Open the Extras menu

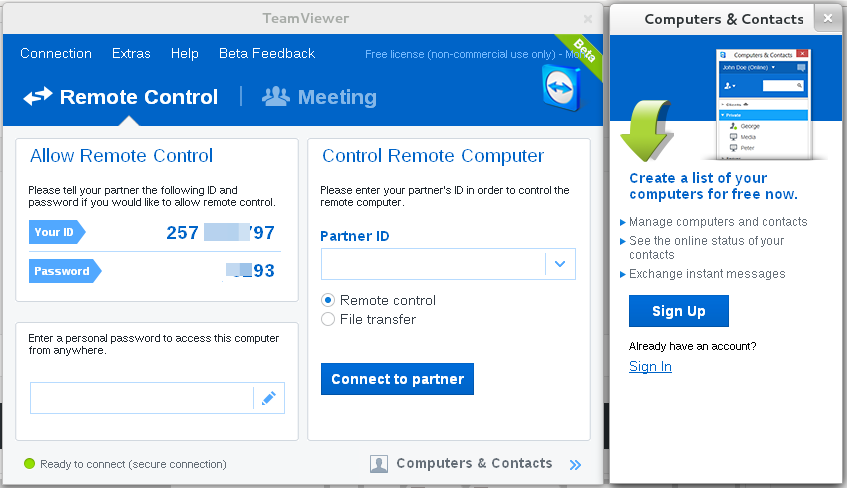(131, 53)
